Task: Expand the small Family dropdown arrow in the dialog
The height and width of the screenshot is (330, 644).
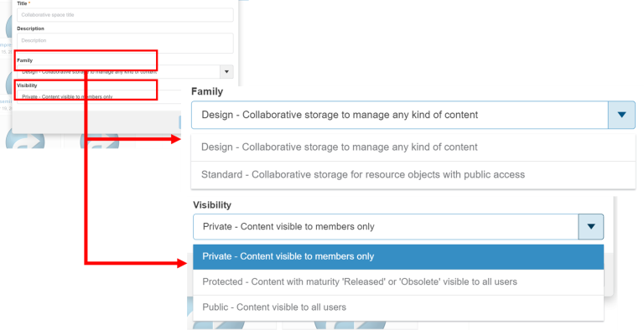Action: (x=226, y=71)
